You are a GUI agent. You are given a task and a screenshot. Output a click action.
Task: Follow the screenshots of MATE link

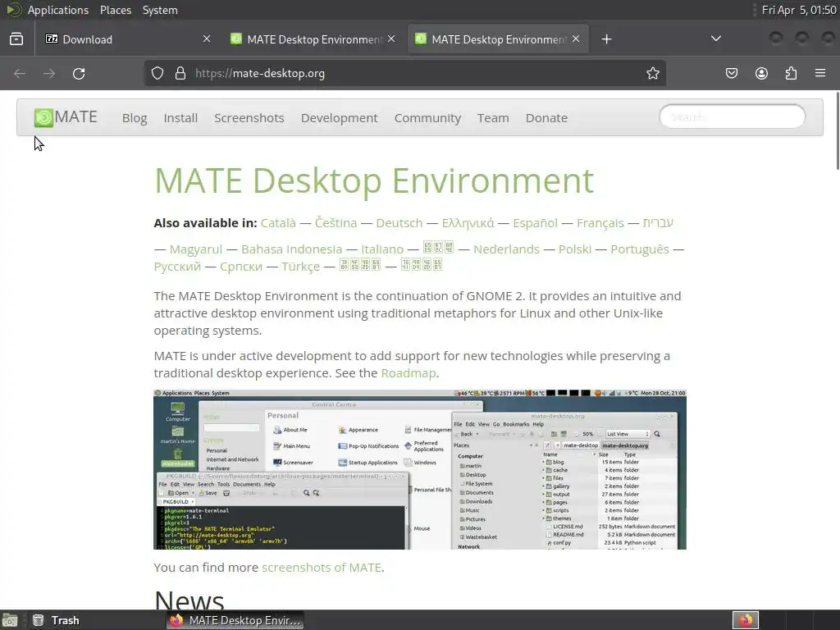[x=322, y=568]
